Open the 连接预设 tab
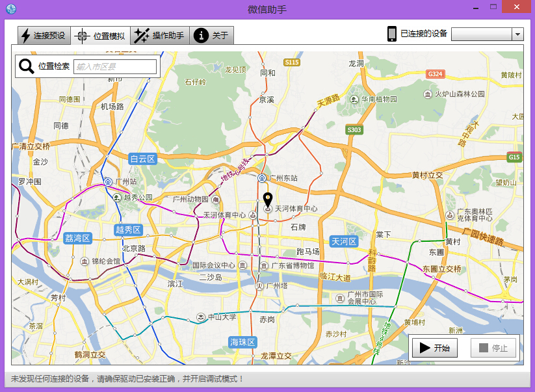535x392 pixels. point(44,36)
